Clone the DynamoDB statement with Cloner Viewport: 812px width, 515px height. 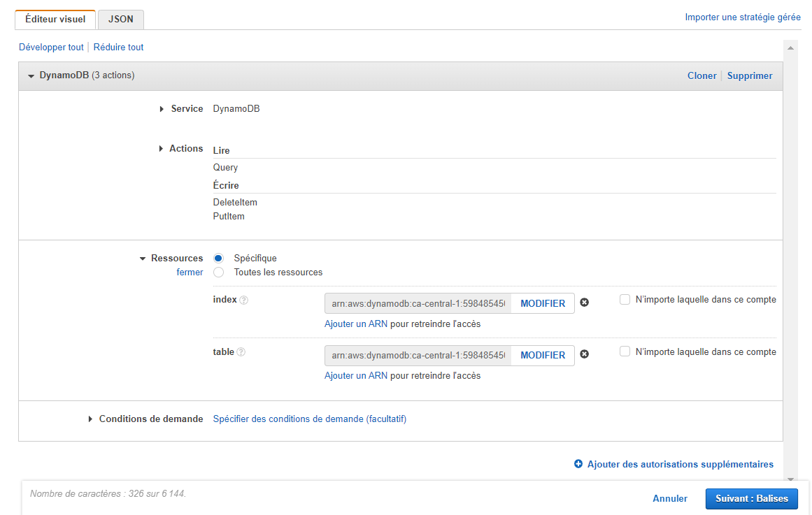click(701, 75)
